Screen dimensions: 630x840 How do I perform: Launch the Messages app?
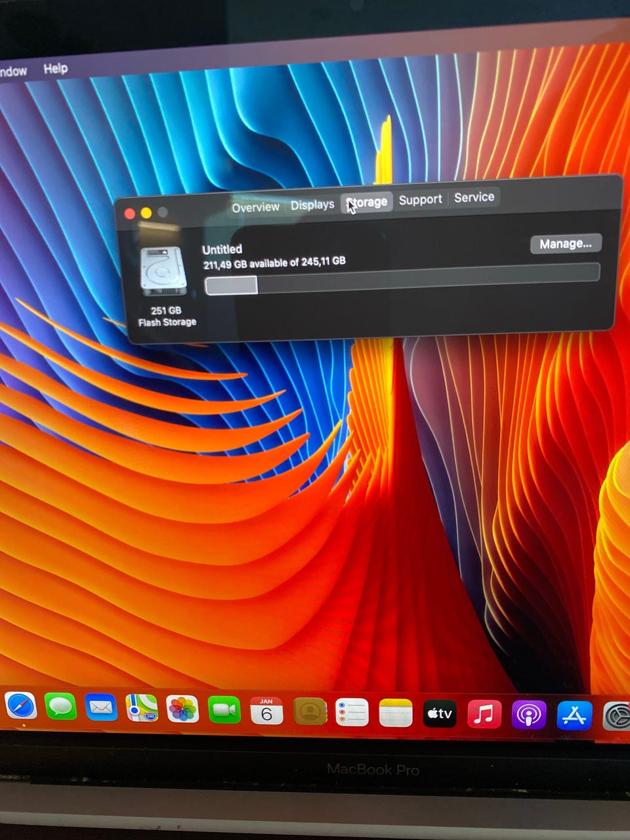(x=60, y=707)
